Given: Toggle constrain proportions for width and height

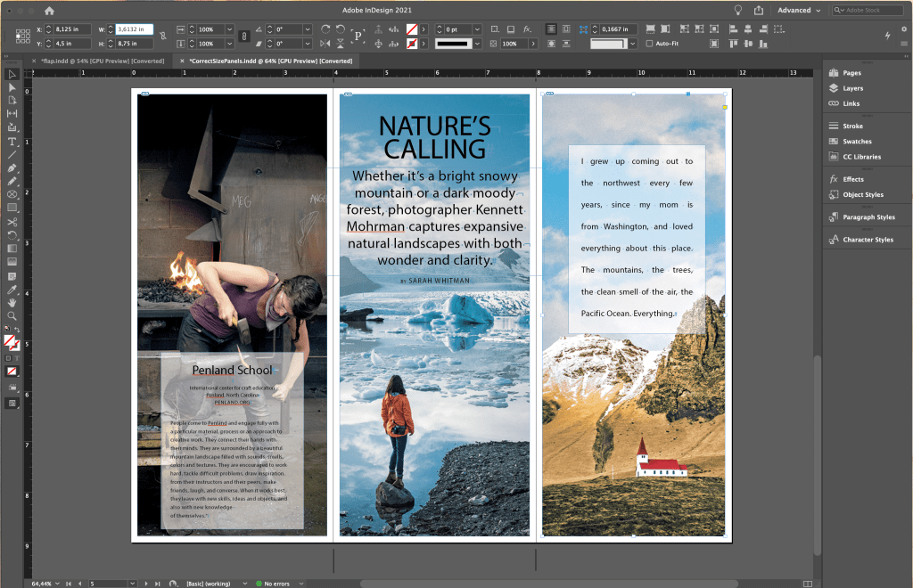Looking at the screenshot, I should [x=162, y=36].
